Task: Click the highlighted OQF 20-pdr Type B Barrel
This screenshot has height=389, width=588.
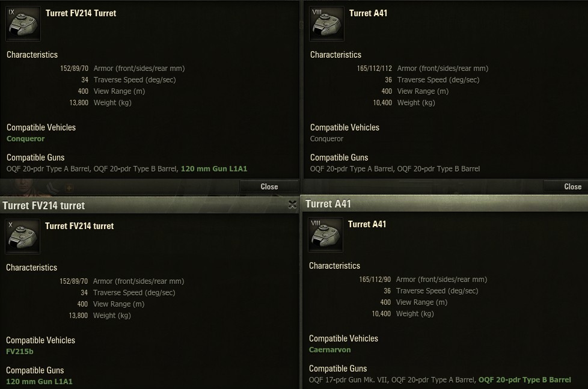Action: (524, 380)
